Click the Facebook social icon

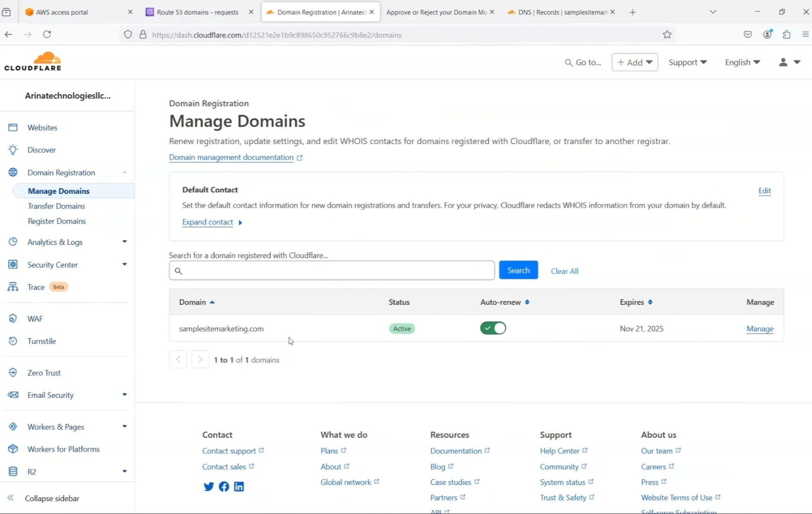pyautogui.click(x=224, y=486)
